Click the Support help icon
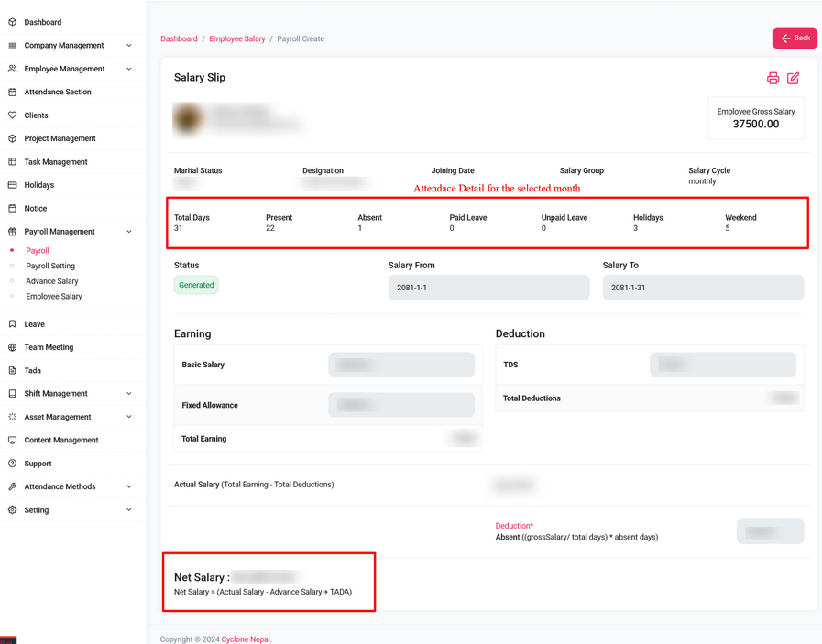 point(12,464)
